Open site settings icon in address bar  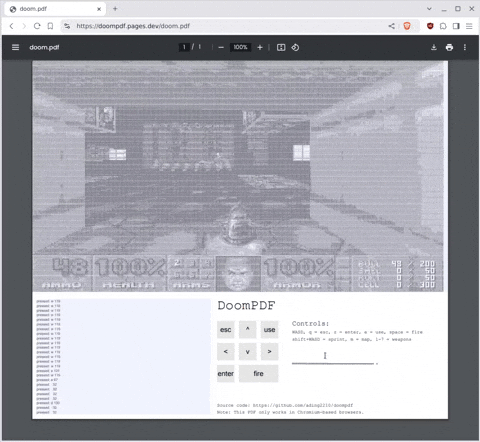coord(67,26)
